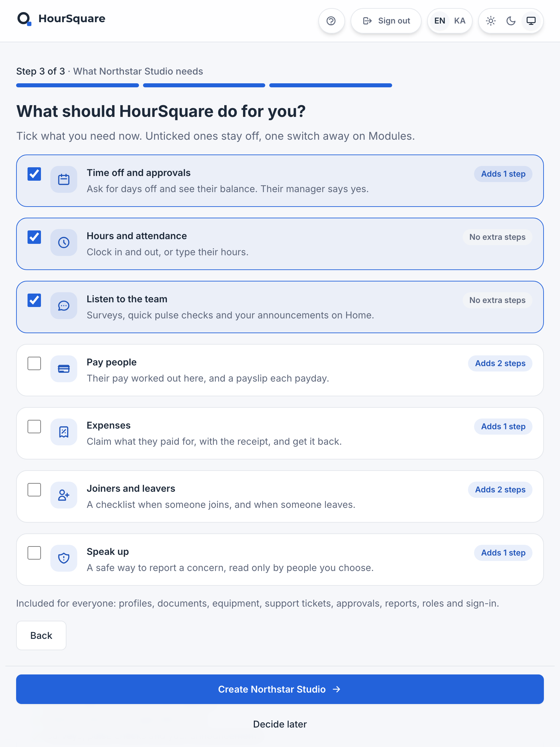
Task: Tick the Pay people checkbox
Action: point(34,363)
